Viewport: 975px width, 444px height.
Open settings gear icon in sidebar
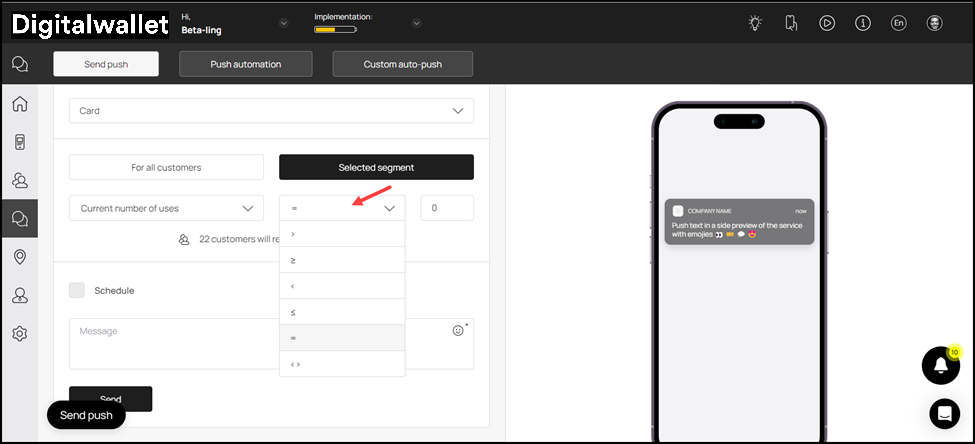19,333
